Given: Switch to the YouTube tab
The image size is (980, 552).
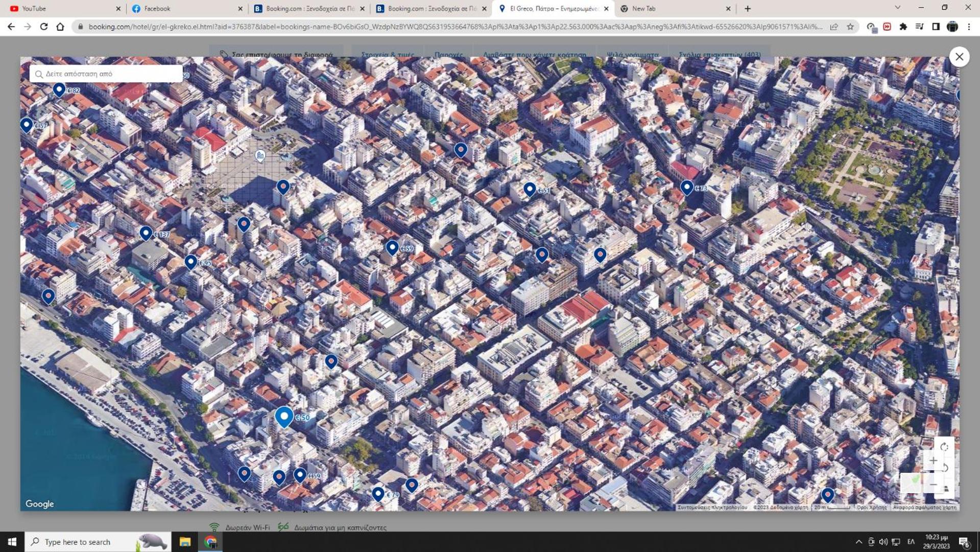Looking at the screenshot, I should 61,9.
